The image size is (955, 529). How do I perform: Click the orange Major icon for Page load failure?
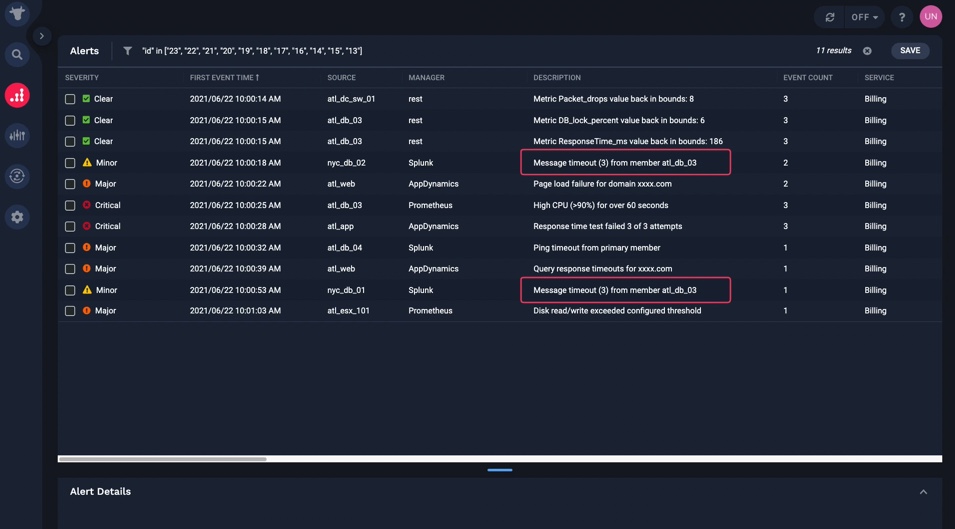click(x=86, y=183)
